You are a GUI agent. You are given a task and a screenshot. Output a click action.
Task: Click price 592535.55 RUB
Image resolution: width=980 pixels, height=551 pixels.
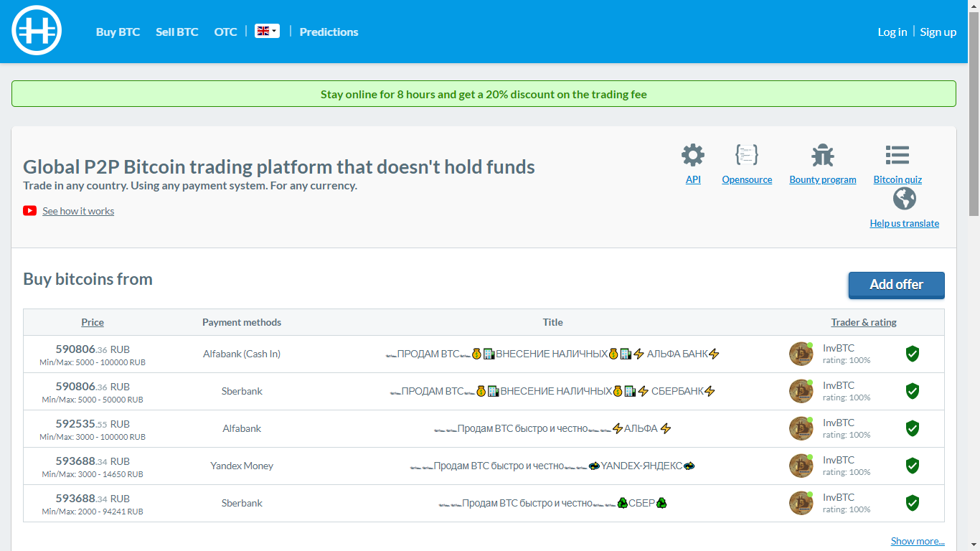[93, 423]
